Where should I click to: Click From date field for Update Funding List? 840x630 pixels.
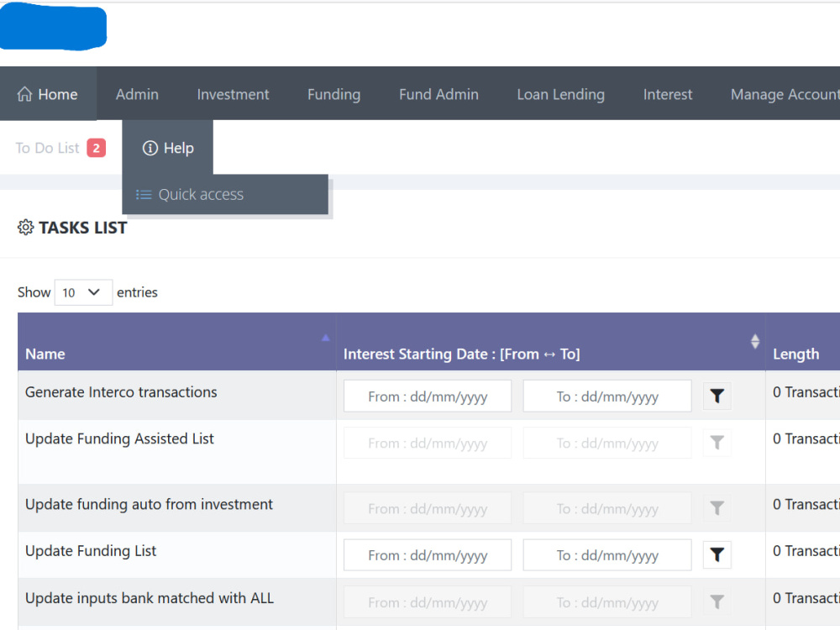[428, 554]
